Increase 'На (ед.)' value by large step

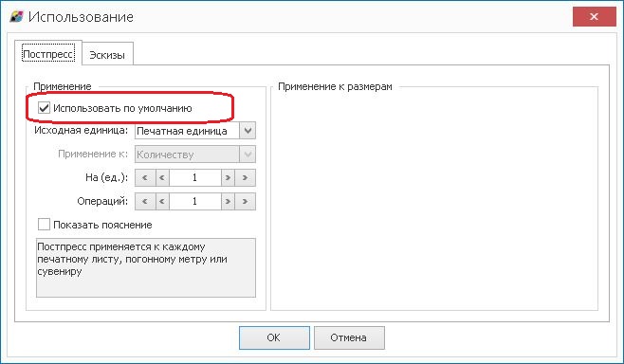[x=245, y=178]
